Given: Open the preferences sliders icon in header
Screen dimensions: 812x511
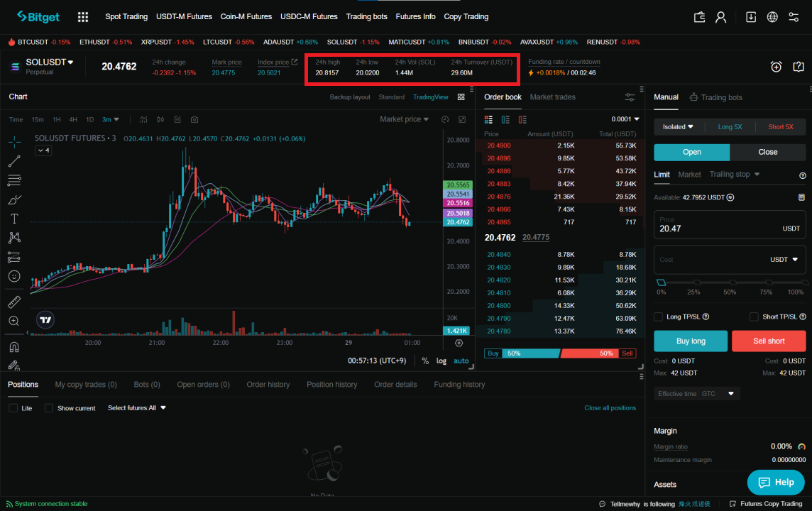Looking at the screenshot, I should pos(794,17).
